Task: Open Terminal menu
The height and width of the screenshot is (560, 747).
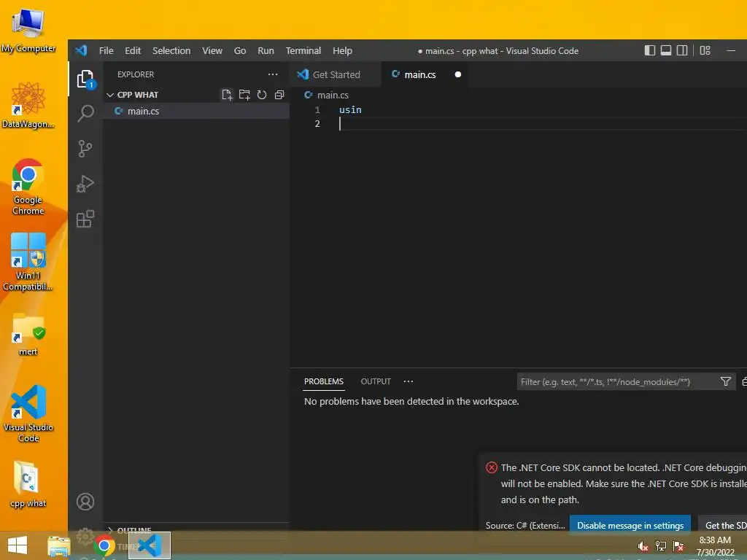Action: (303, 50)
